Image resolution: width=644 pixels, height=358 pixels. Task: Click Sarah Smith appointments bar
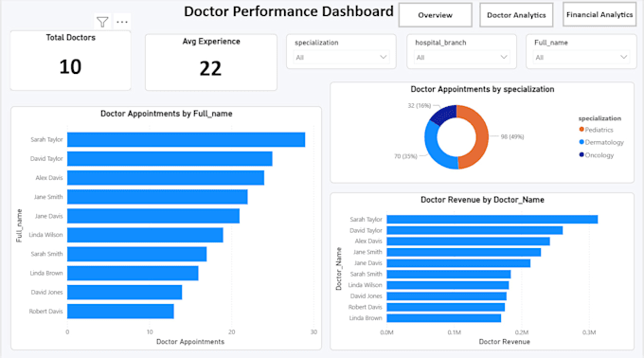pyautogui.click(x=136, y=254)
